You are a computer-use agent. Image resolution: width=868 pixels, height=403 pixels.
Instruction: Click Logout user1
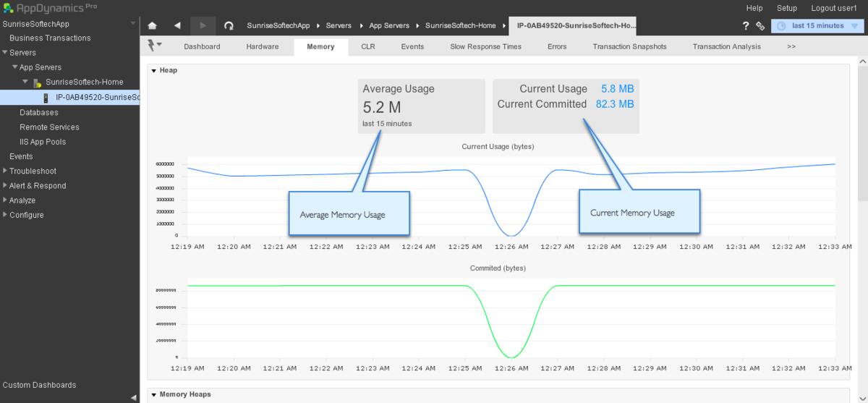[834, 8]
